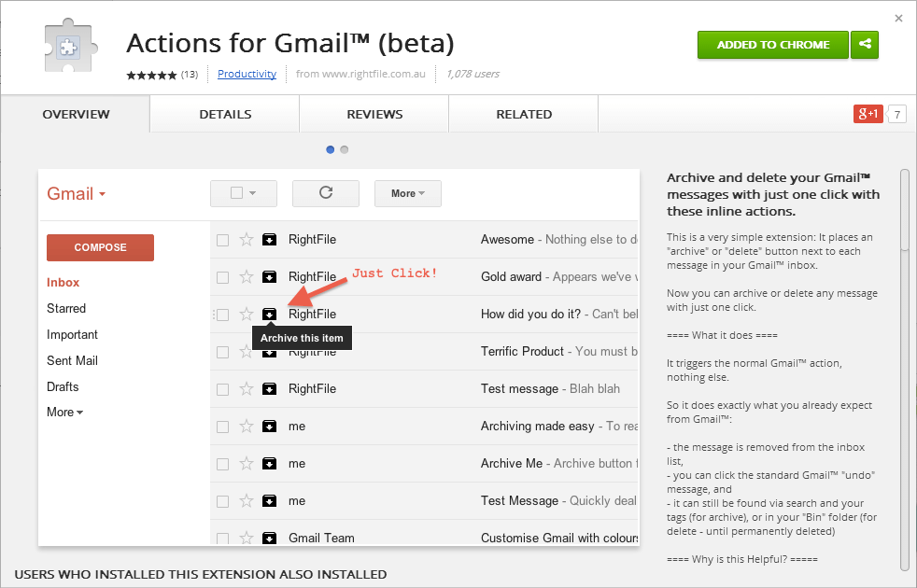Viewport: 917px width, 588px height.
Task: Archive the Gold award message via icon
Action: click(x=269, y=277)
